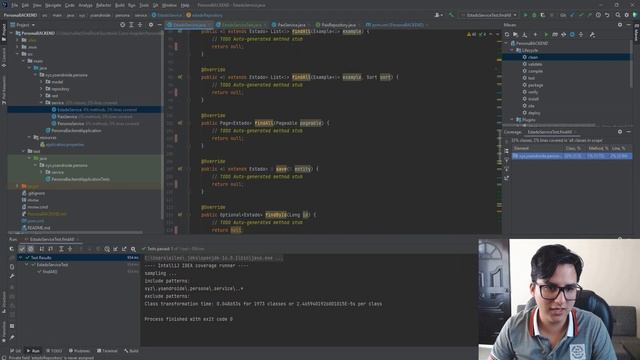Click Project panel horizontal scrollbar
Screen dimensions: 640x360
click(76, 233)
